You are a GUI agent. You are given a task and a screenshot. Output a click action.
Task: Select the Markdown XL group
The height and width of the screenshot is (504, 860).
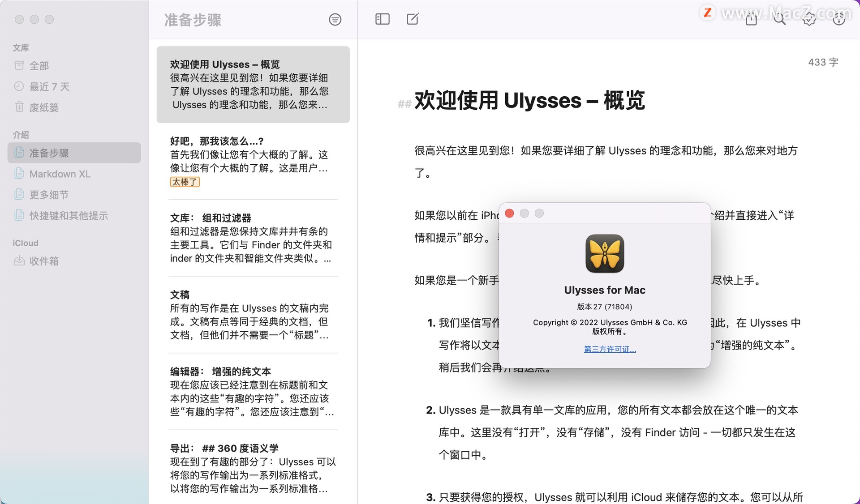point(74,174)
